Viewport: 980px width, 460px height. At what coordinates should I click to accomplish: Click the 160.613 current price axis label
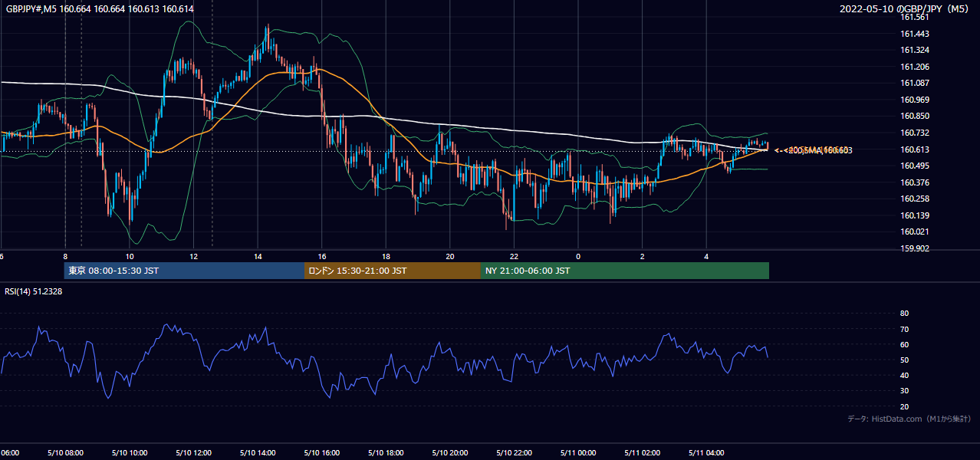[x=914, y=150]
